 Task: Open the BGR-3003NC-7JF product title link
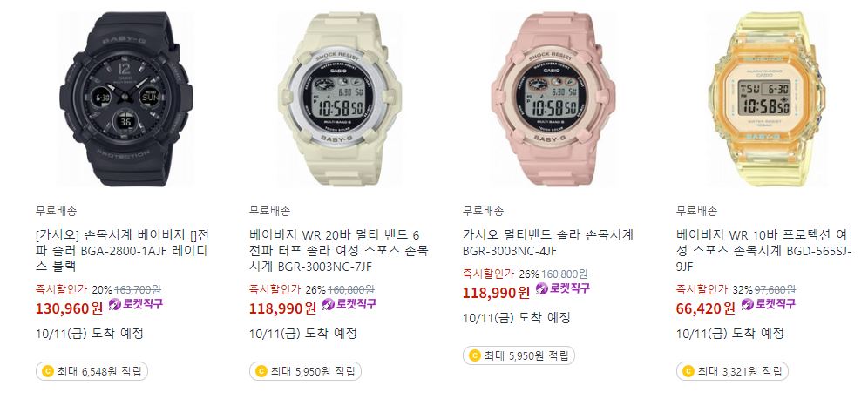338,250
